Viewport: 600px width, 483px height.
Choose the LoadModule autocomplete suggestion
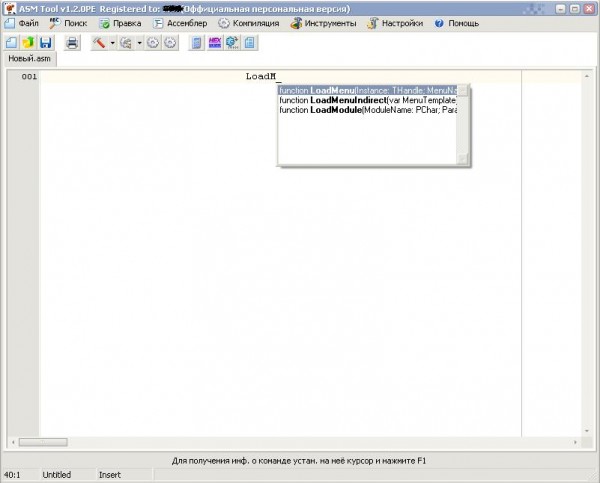[x=366, y=111]
